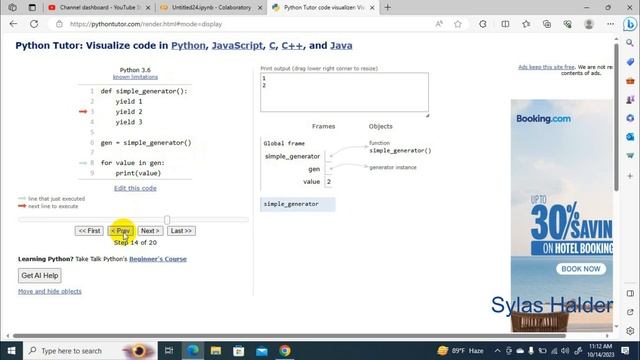Image resolution: width=640 pixels, height=360 pixels.
Task: Open the Windows Start menu
Action: coord(11,351)
